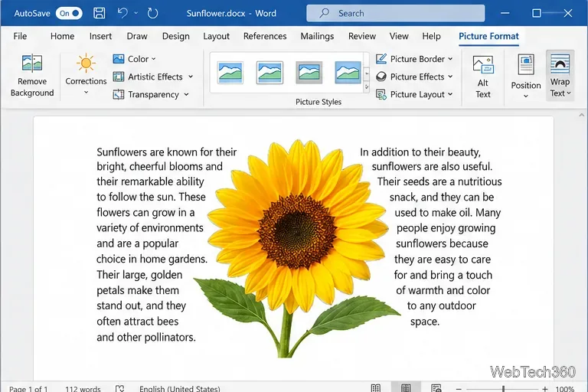The height and width of the screenshot is (392, 588).
Task: Open the References tab
Action: [265, 36]
